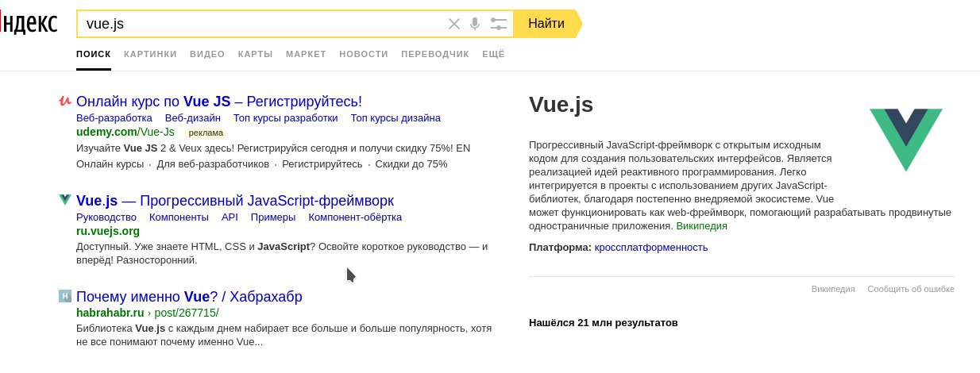The image size is (980, 373).
Task: Click the Онлайн курсы ad extension text
Action: [x=110, y=164]
